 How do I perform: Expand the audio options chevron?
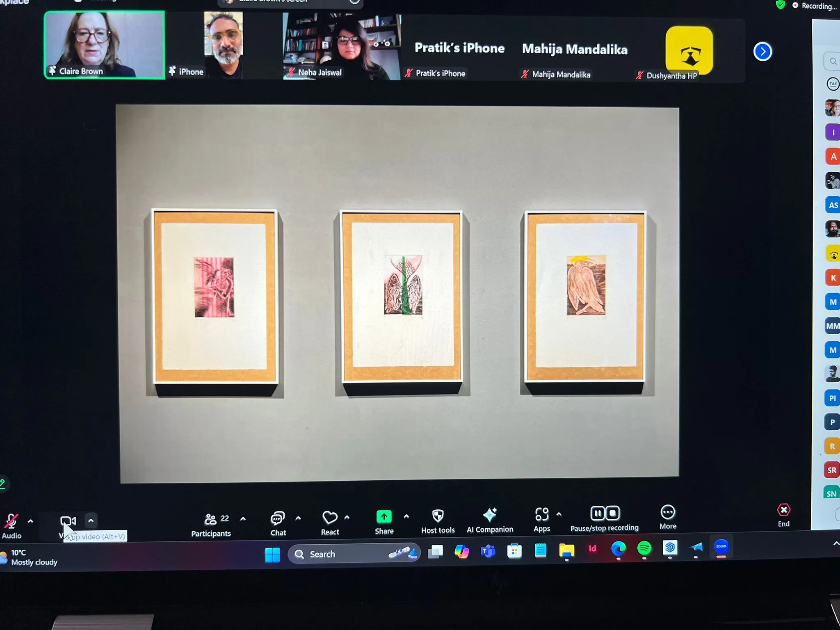[30, 521]
